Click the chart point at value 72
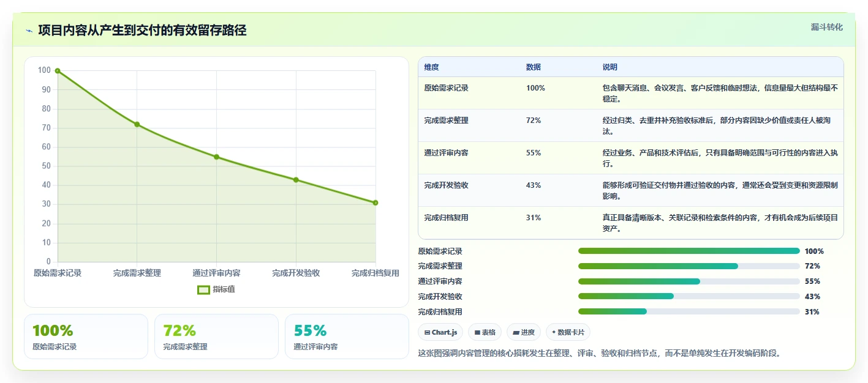Screen dimensions: 868x383 point(137,124)
